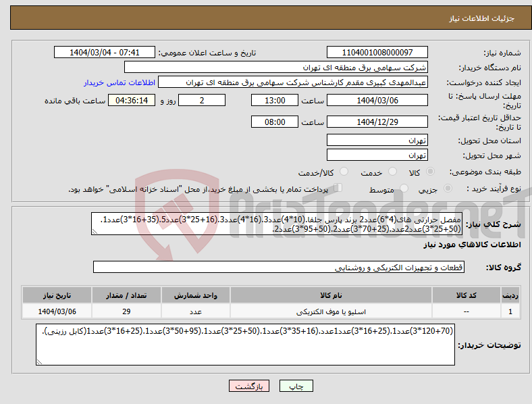Select the جزیی purchase type radio

(448, 188)
